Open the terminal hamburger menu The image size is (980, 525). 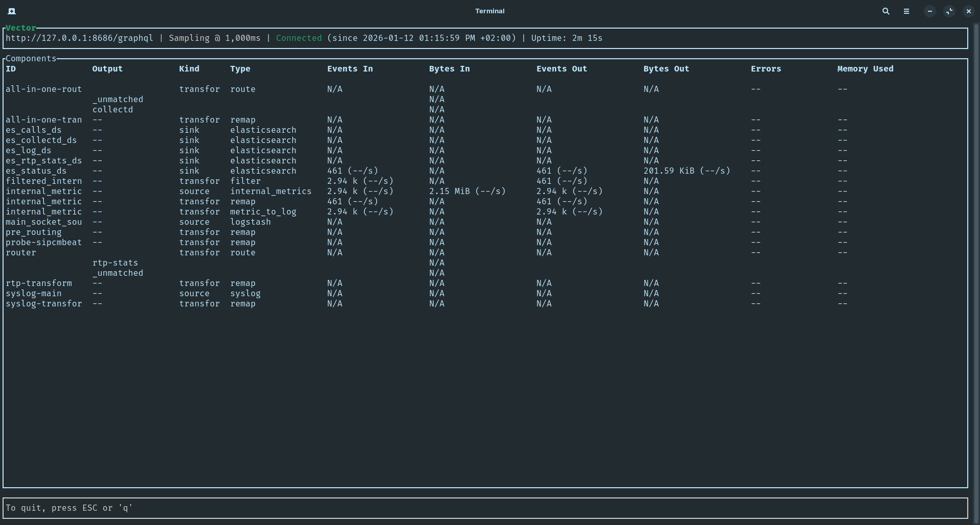click(x=906, y=11)
